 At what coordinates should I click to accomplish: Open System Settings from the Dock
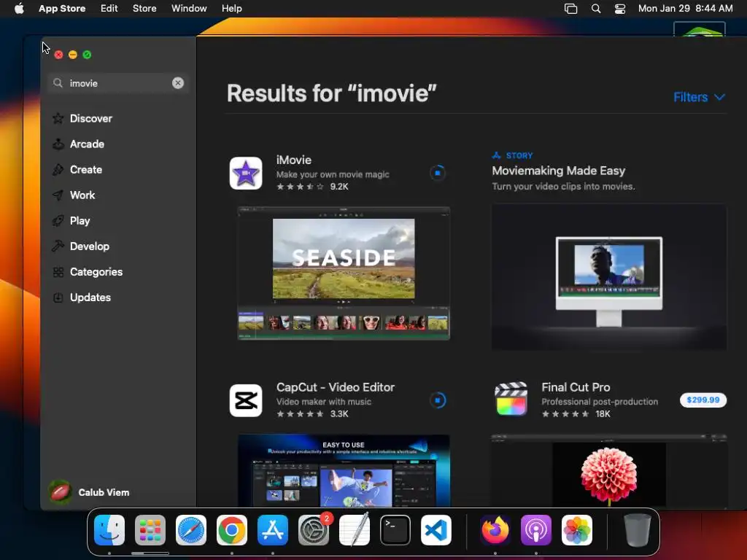[x=314, y=530]
